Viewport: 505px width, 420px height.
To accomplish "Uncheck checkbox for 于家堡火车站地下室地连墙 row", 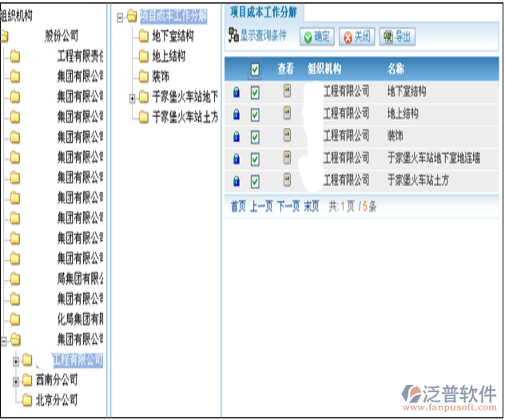I will 255,160.
